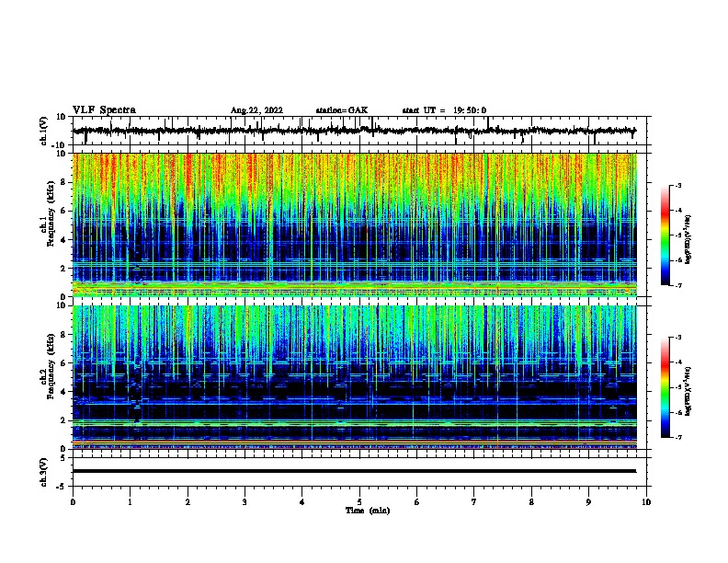Click the "-3" label on ch.1 colorbar
Image resolution: width=728 pixels, height=563 pixels.
pyautogui.click(x=678, y=186)
